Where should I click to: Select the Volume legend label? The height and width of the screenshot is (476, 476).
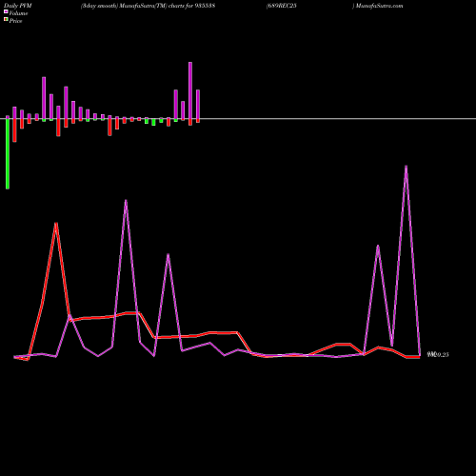click(18, 13)
